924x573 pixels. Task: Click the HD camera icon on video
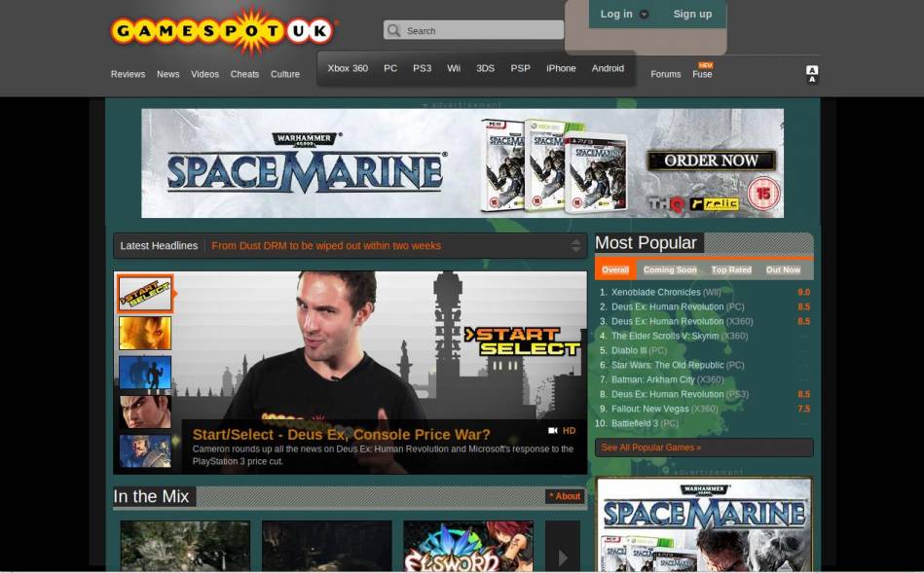[x=553, y=431]
